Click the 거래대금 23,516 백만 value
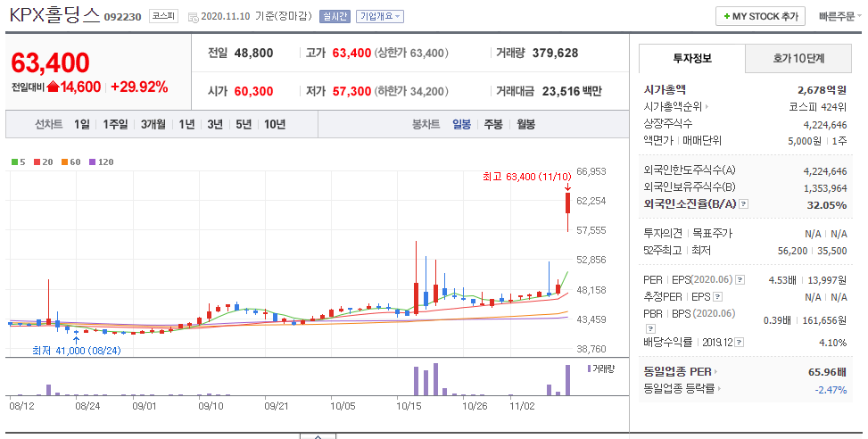The height and width of the screenshot is (439, 868). click(x=572, y=91)
